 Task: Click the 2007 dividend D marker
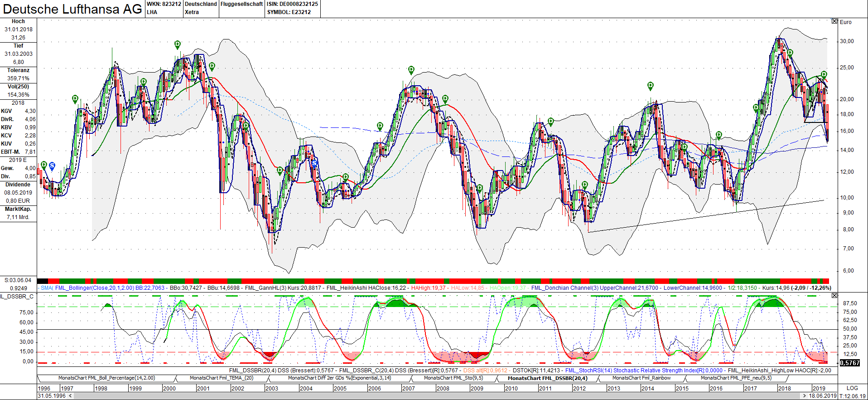click(411, 70)
